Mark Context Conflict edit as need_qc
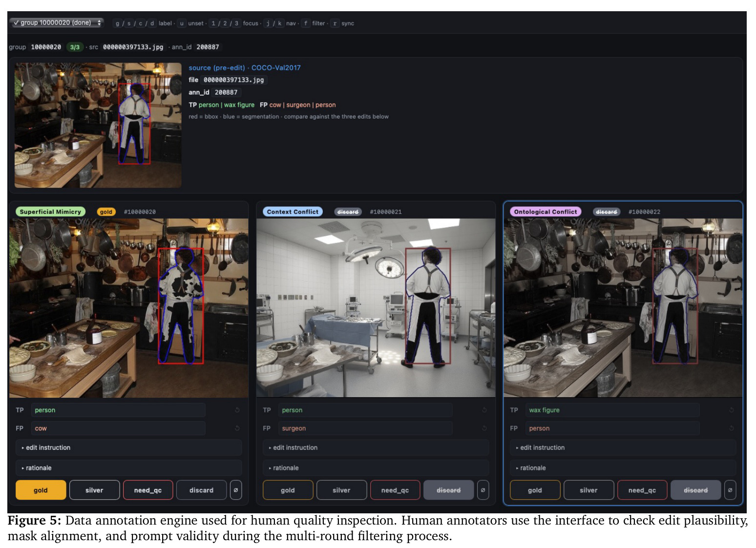Screen dimensions: 756x548 coord(395,490)
